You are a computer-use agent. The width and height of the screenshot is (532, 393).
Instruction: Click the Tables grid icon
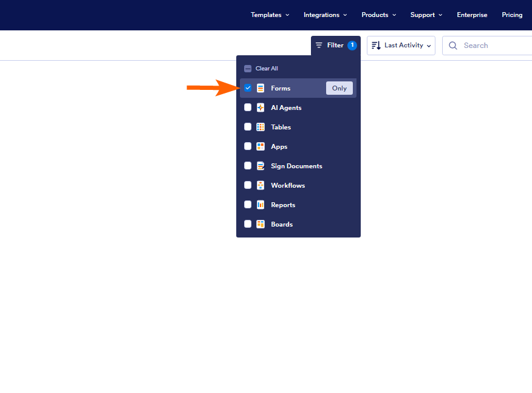[261, 126]
